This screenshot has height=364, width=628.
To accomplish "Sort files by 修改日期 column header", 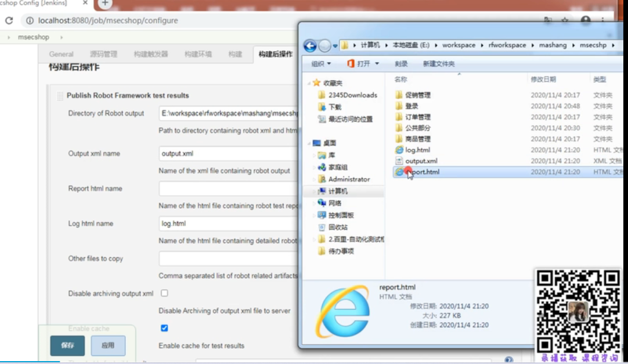I will [543, 79].
